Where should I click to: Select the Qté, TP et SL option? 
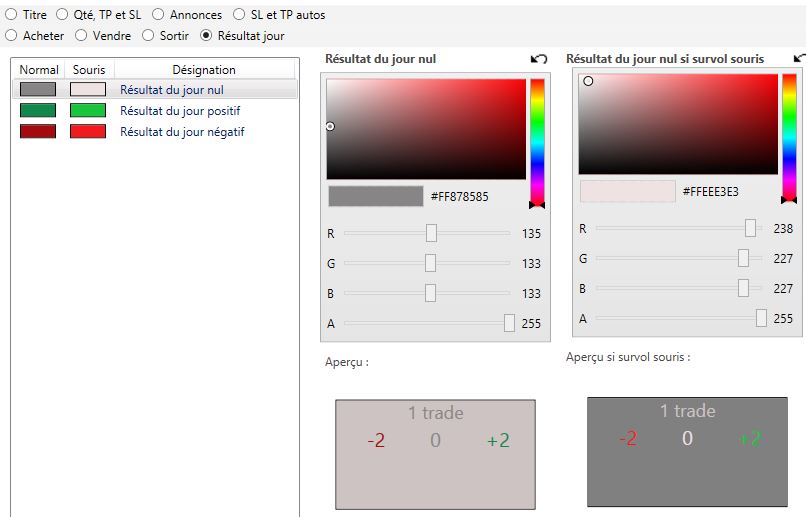click(62, 15)
